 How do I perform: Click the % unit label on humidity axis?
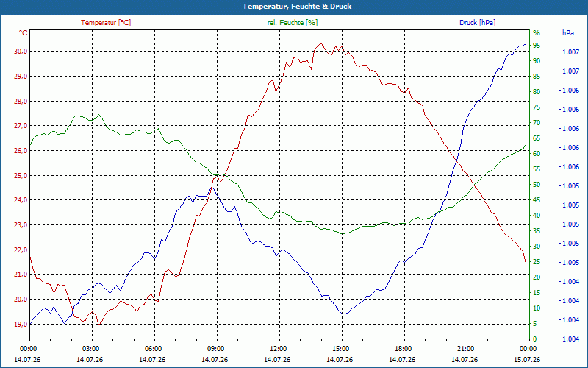[x=537, y=32]
